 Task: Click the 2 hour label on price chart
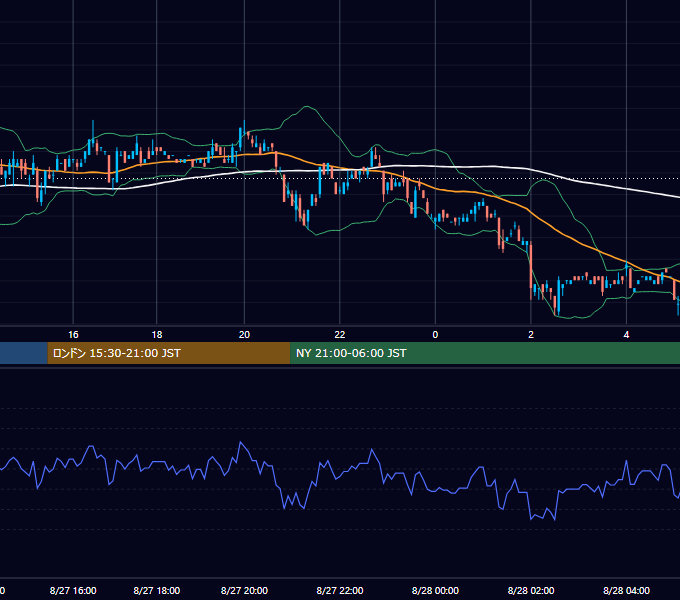coord(531,335)
